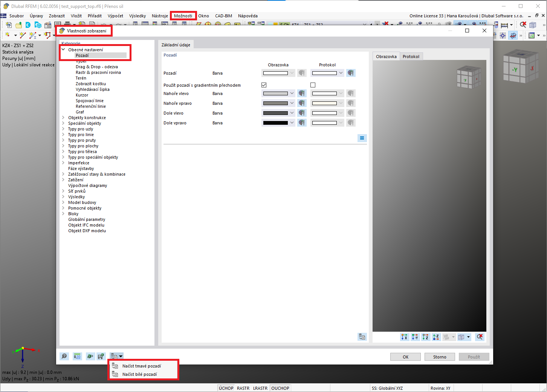Open the help icon in dialog footer
Screen dimensions: 547x392
[64, 356]
